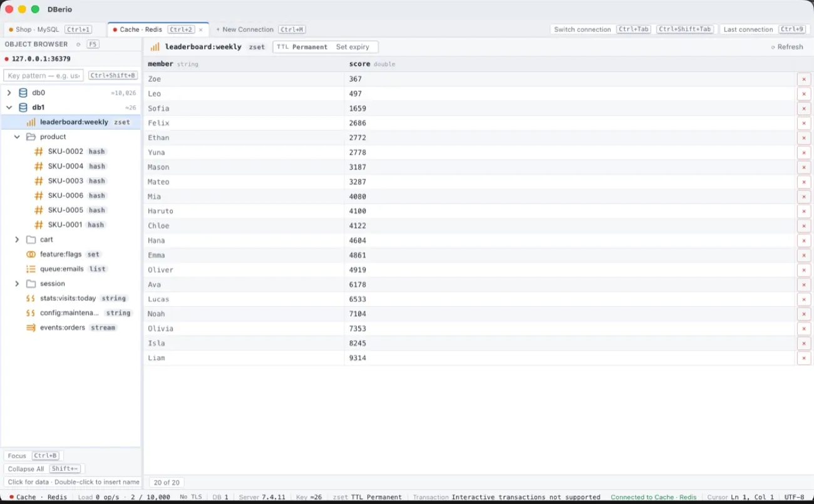Click the list icon beside queue:emails
This screenshot has height=504, width=814.
click(x=31, y=269)
